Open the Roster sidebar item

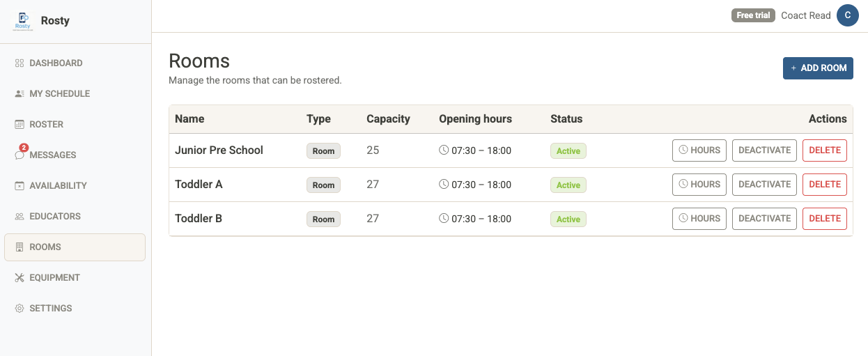(46, 125)
